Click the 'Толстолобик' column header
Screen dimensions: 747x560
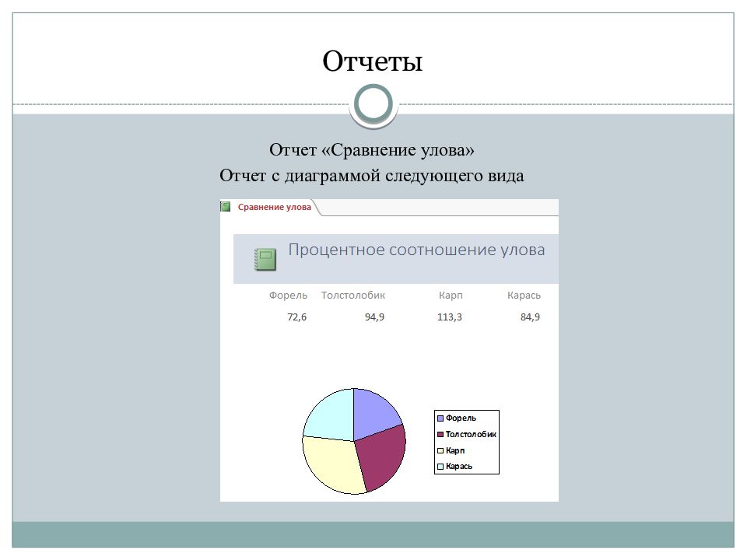pos(353,296)
